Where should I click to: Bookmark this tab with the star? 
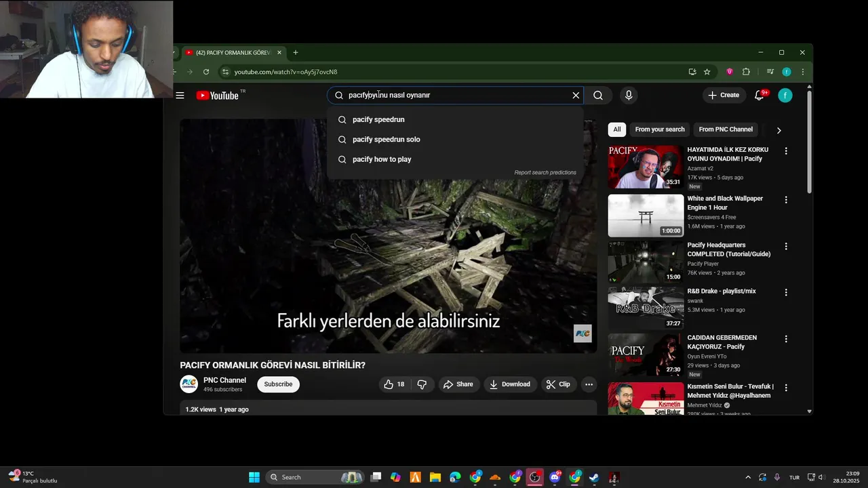(x=707, y=72)
